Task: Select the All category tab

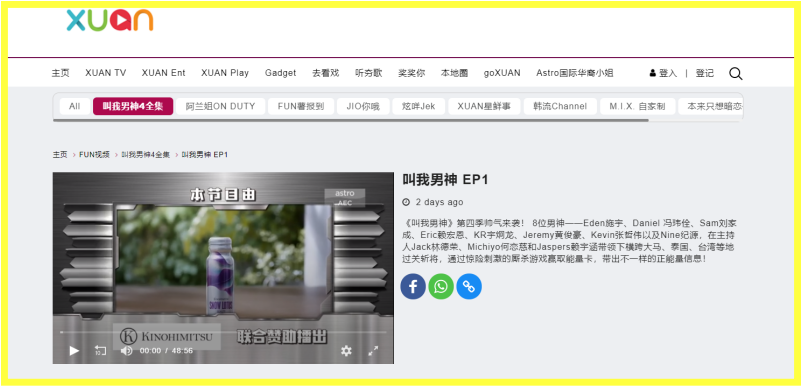Action: [75, 106]
